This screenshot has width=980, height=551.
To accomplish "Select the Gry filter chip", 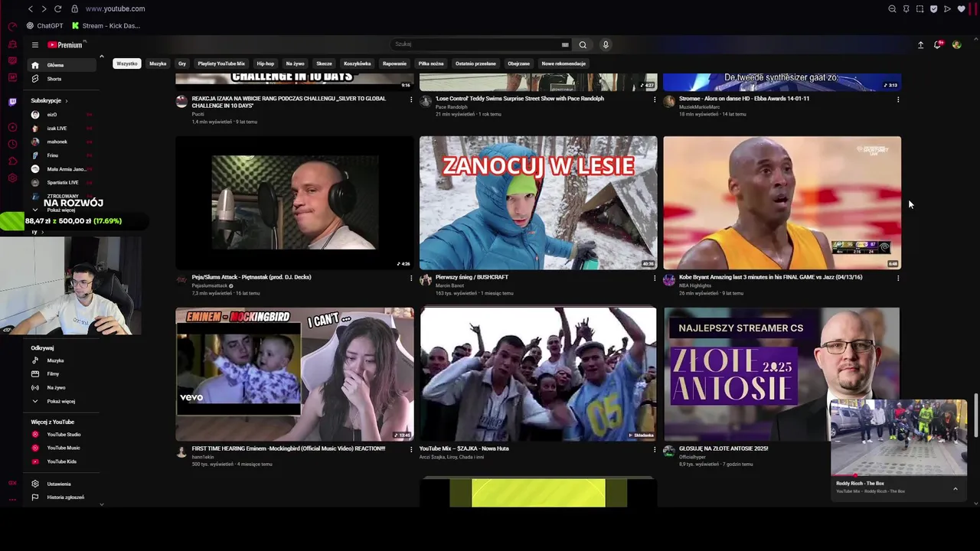I will pyautogui.click(x=181, y=64).
